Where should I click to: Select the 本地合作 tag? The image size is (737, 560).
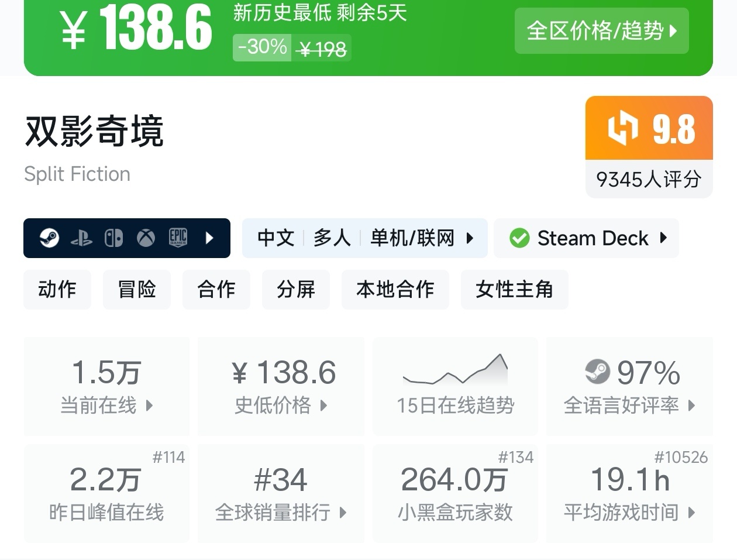tap(395, 289)
